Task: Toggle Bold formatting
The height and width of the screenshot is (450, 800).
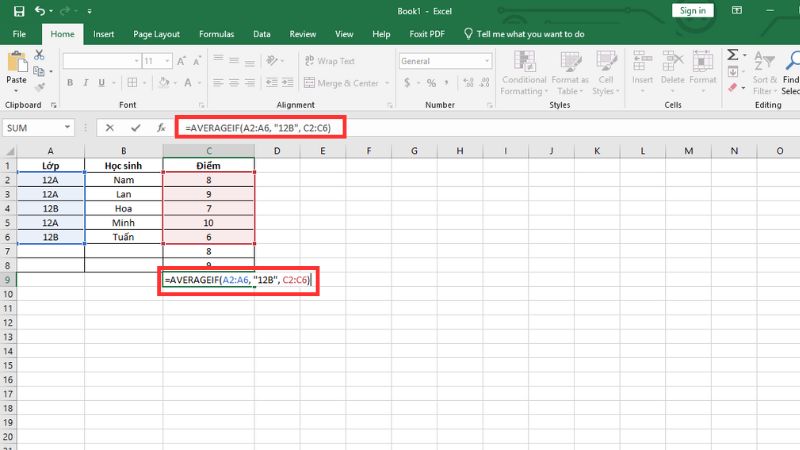Action: (70, 84)
